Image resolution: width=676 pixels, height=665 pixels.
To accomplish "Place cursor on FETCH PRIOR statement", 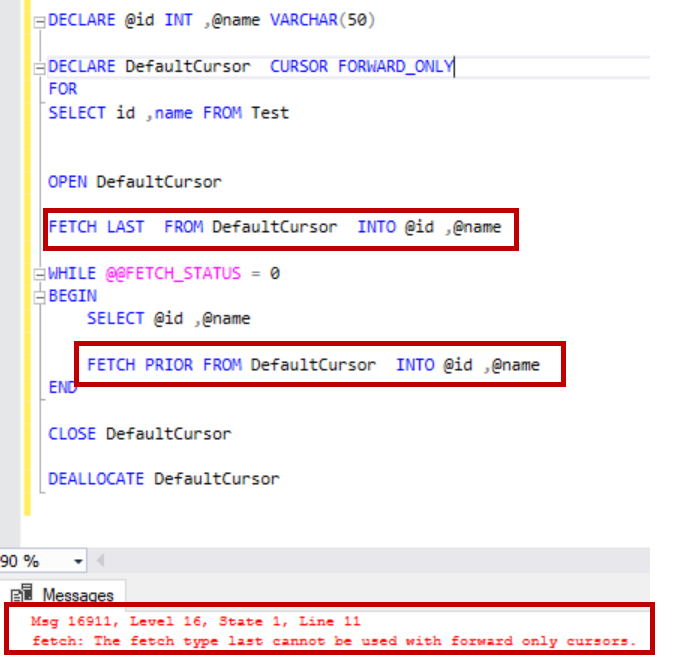I will tap(313, 365).
